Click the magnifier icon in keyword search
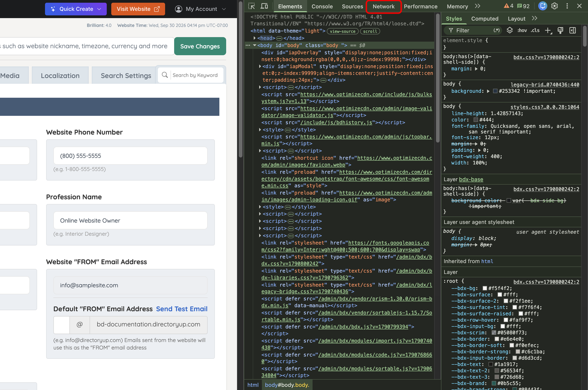588x390 pixels. tap(165, 75)
